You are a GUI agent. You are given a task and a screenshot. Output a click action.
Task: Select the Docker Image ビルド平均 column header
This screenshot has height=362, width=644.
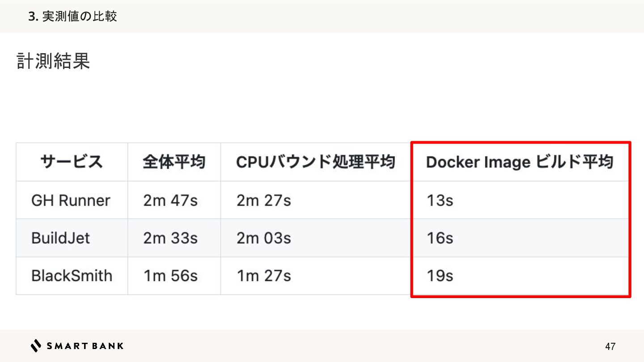click(x=519, y=162)
